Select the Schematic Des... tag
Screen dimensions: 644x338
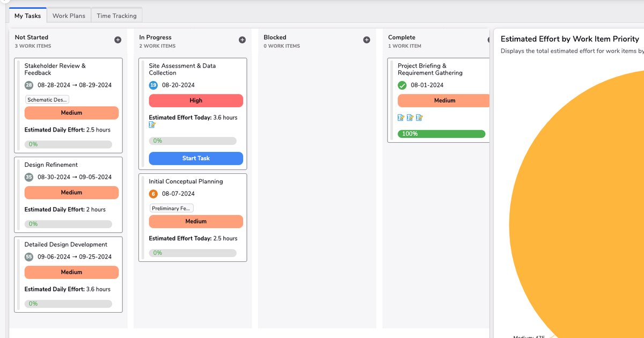click(x=47, y=100)
